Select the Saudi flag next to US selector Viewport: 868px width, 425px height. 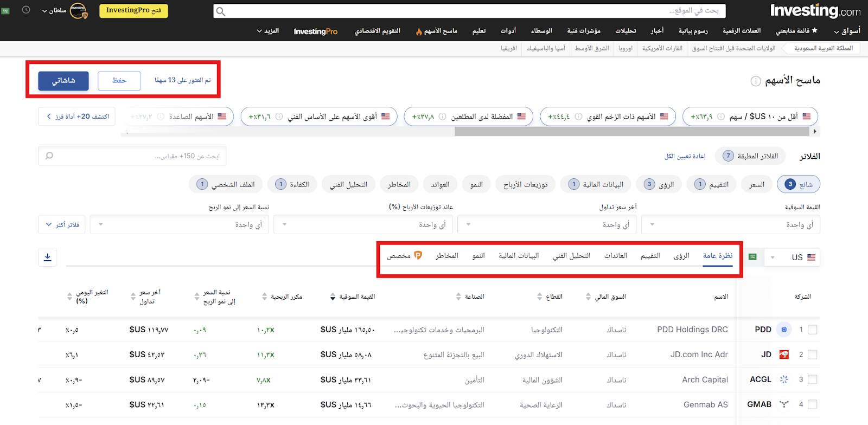pyautogui.click(x=752, y=257)
